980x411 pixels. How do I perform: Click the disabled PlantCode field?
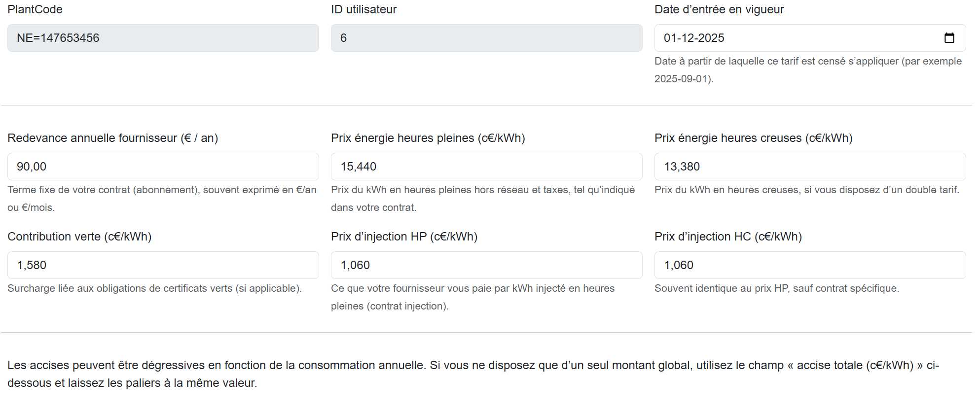tap(163, 38)
